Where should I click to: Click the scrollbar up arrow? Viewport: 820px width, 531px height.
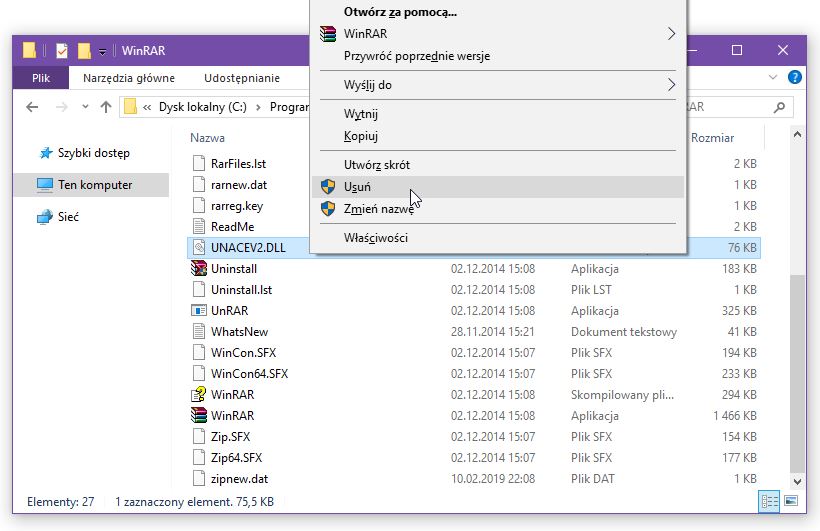(x=797, y=135)
